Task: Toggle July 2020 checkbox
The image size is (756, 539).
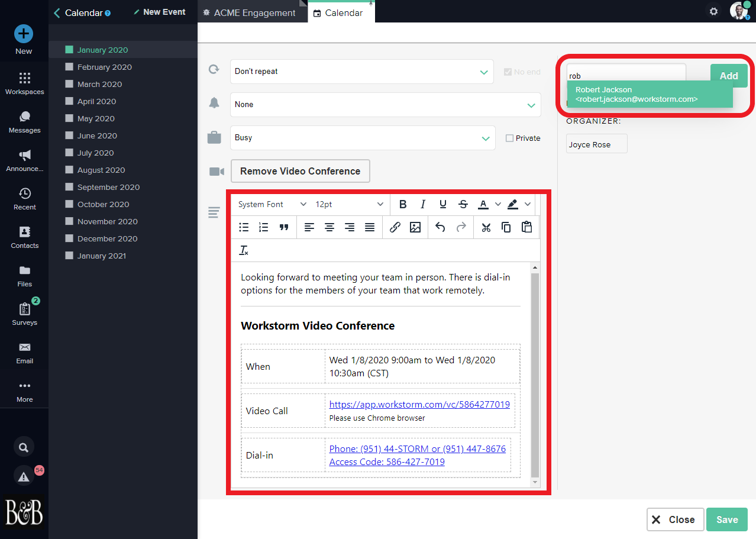Action: (x=69, y=153)
